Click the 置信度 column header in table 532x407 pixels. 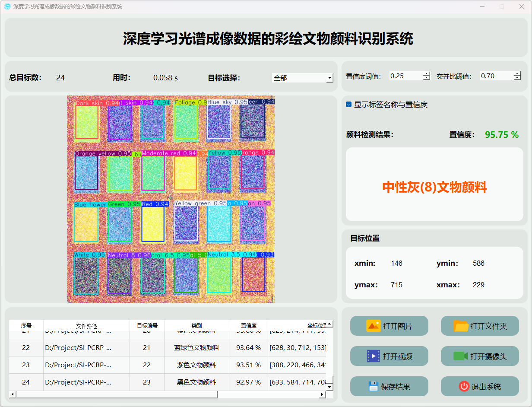pyautogui.click(x=248, y=326)
